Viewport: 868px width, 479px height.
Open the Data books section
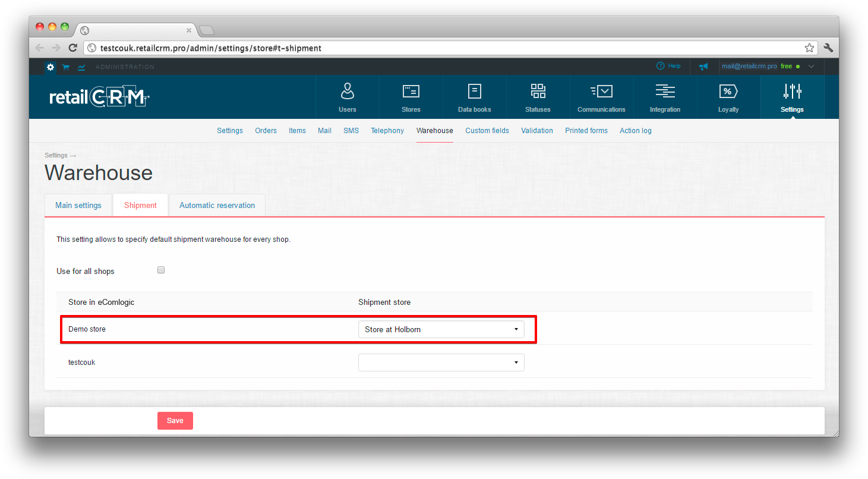tap(475, 97)
